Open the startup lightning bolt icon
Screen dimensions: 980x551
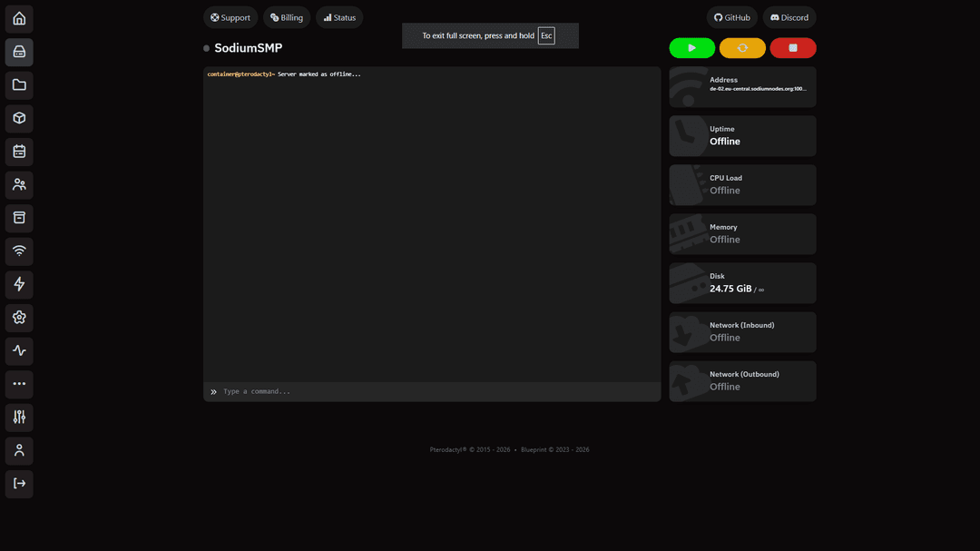tap(19, 284)
